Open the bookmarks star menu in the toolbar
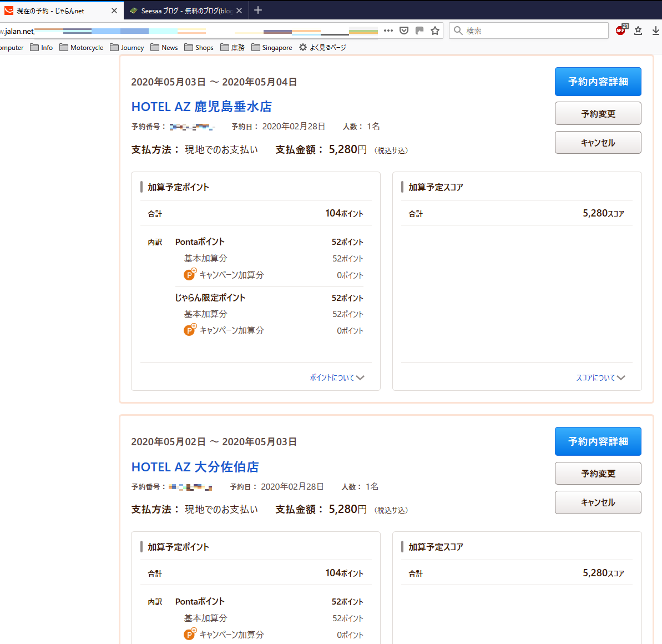 [638, 31]
